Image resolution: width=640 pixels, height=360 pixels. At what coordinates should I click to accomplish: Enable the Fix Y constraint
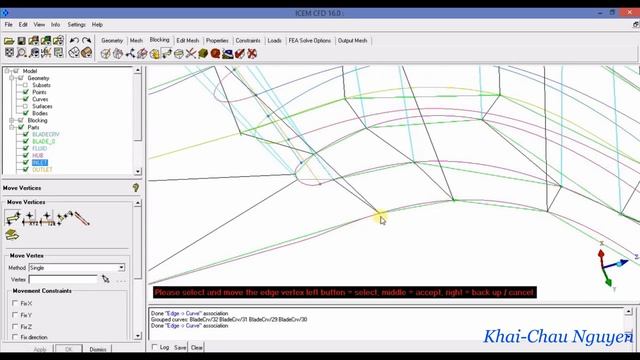15,315
